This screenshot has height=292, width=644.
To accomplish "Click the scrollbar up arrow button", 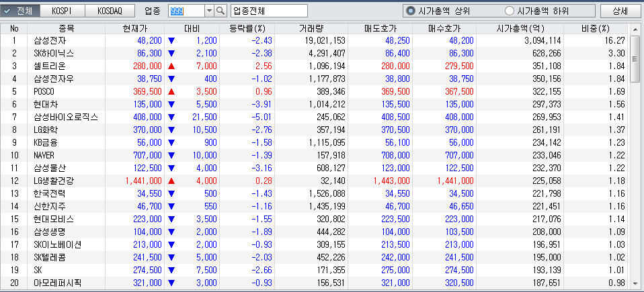I will click(x=635, y=30).
